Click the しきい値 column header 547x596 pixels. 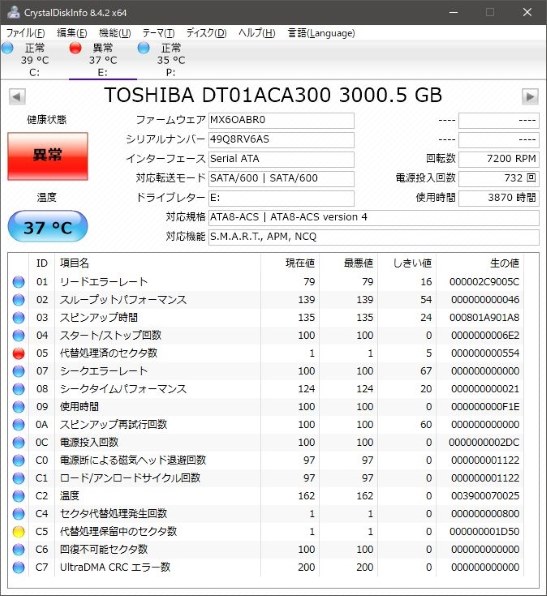[412, 263]
